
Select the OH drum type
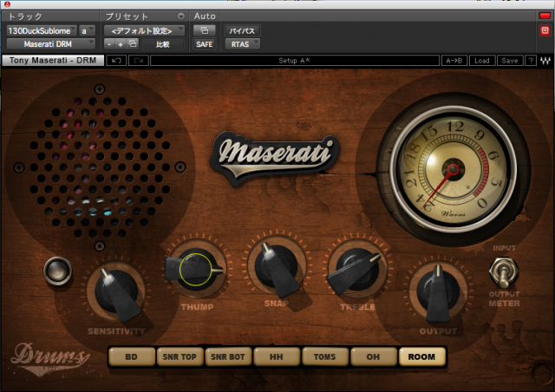tap(373, 356)
